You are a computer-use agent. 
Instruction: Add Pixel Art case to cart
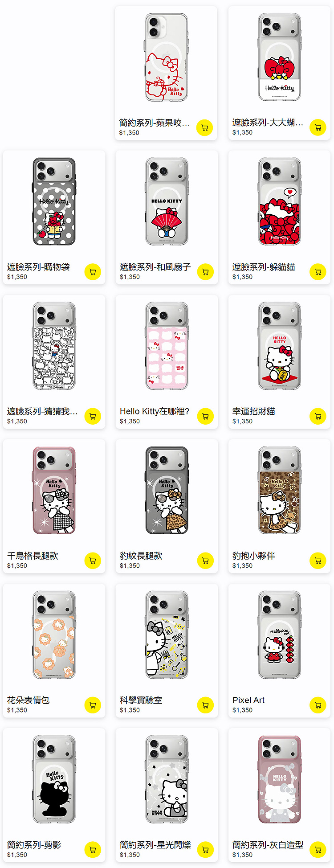click(318, 705)
